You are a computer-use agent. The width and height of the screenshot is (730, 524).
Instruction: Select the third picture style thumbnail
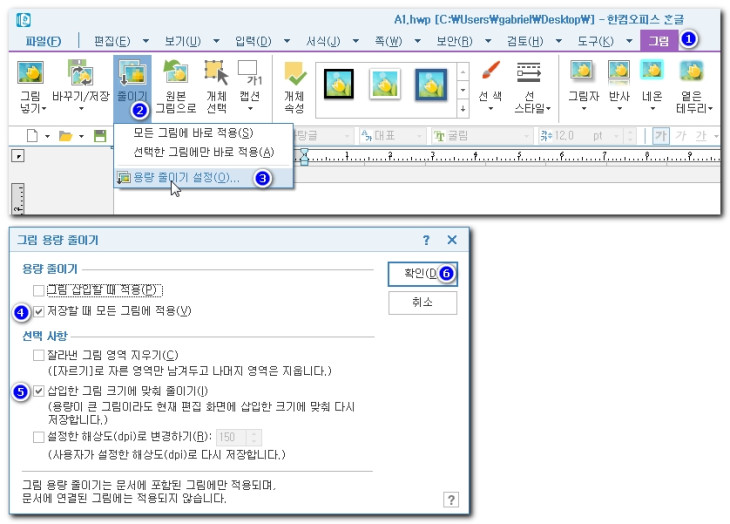pos(431,84)
